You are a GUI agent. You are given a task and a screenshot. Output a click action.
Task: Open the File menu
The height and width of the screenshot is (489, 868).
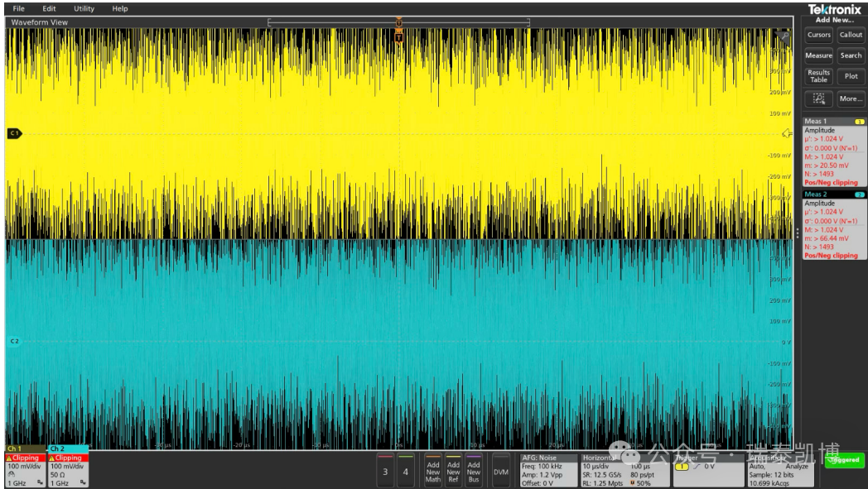click(x=18, y=8)
